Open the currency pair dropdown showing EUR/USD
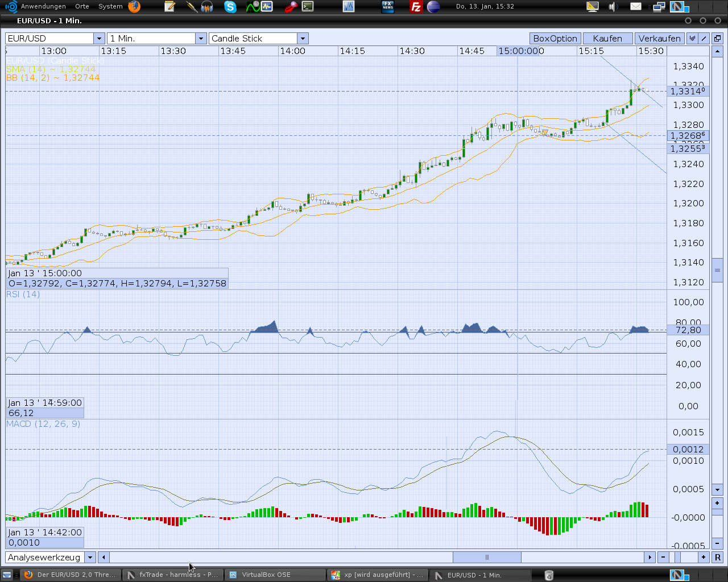The width and height of the screenshot is (728, 582). [99, 38]
